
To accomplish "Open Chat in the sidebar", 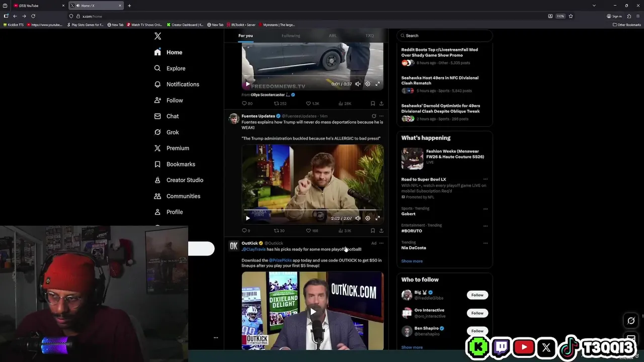I will point(167,116).
